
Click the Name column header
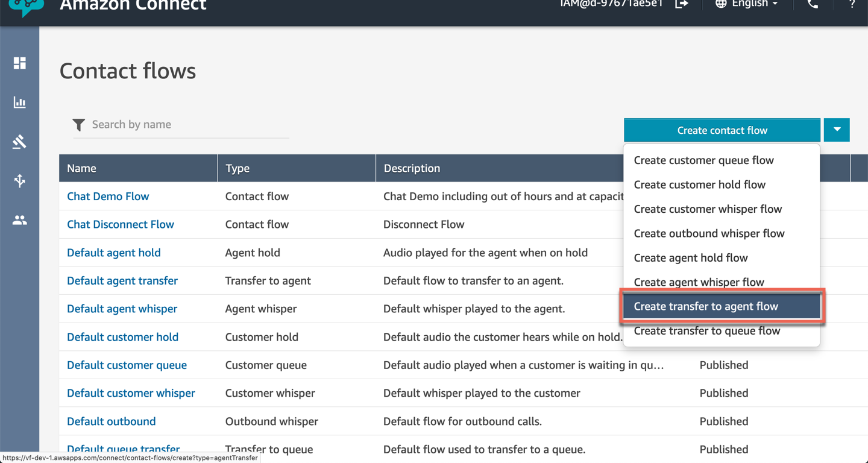tap(81, 168)
